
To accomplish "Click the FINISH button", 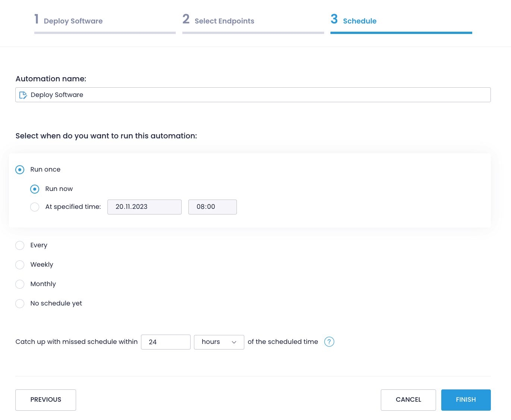I will pyautogui.click(x=466, y=399).
